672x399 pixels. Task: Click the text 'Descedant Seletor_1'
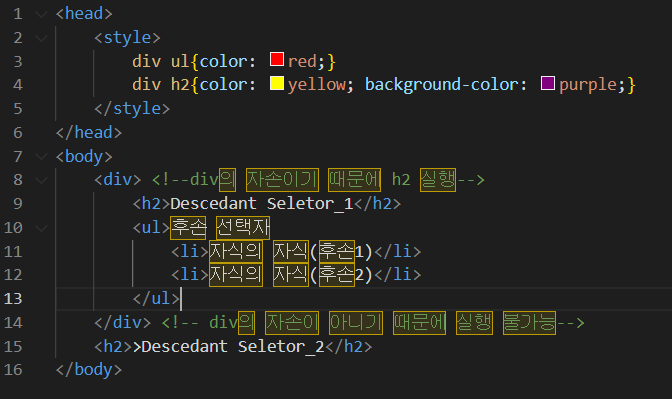[262, 204]
